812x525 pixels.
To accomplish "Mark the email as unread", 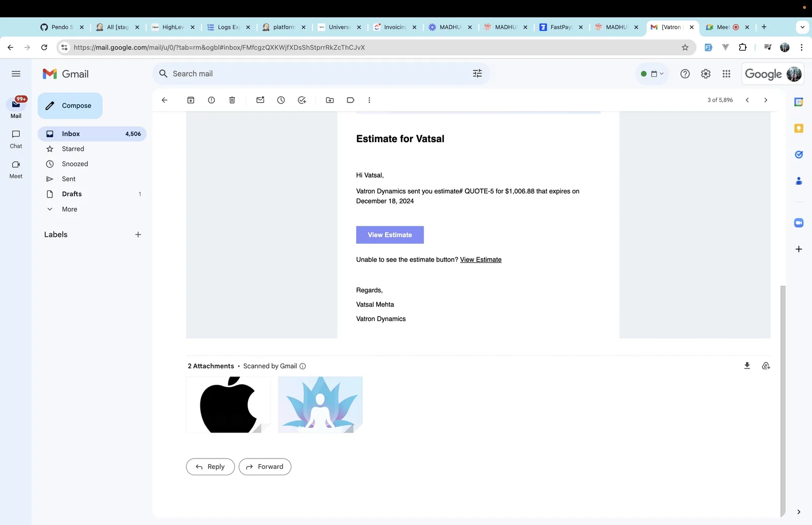I will 260,101.
